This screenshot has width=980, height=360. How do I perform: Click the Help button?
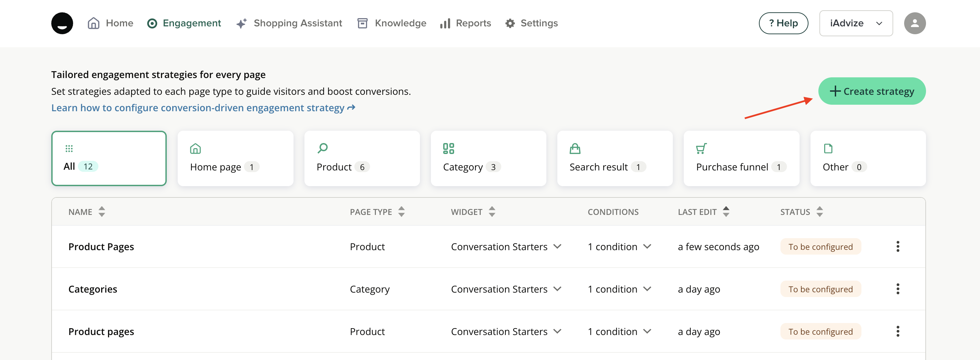click(x=783, y=23)
